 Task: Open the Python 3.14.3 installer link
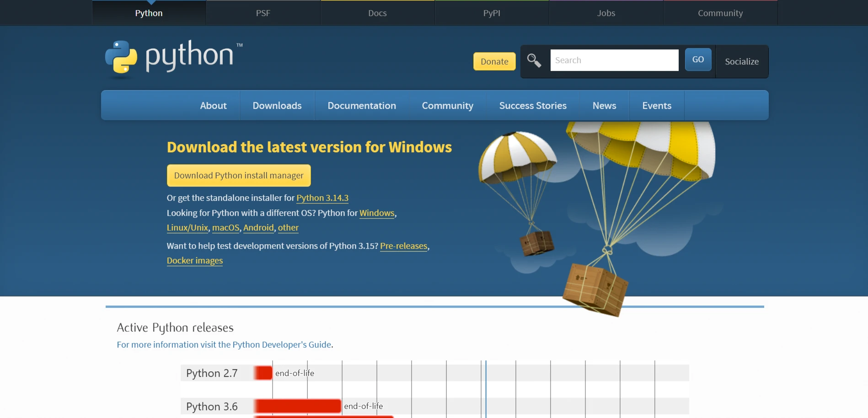(322, 198)
